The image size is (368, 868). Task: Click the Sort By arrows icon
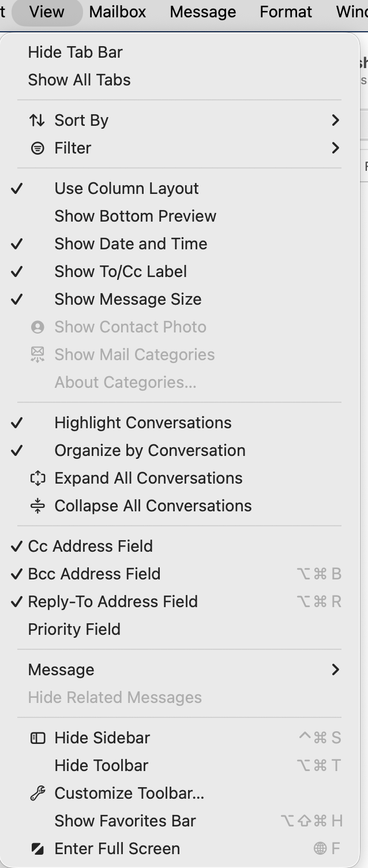click(x=37, y=120)
